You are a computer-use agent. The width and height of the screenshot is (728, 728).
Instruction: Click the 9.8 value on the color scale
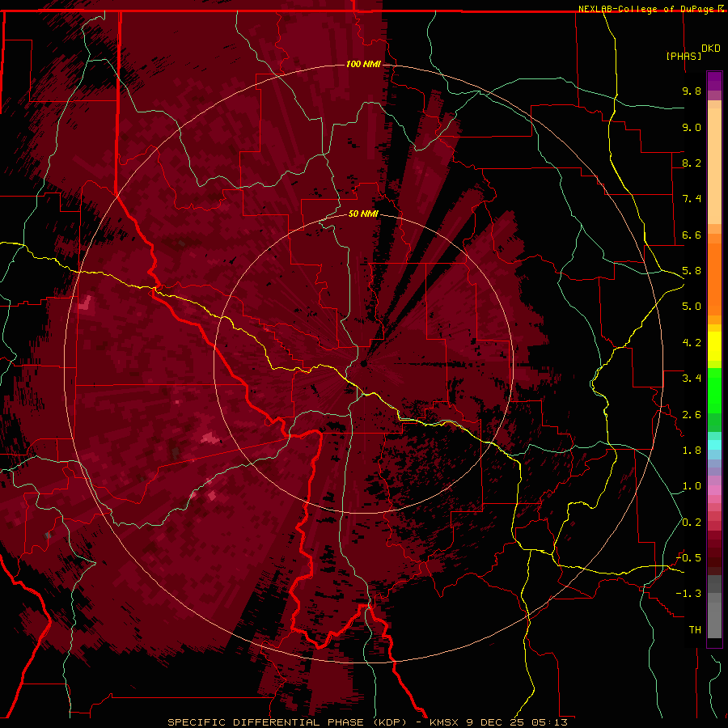click(692, 91)
